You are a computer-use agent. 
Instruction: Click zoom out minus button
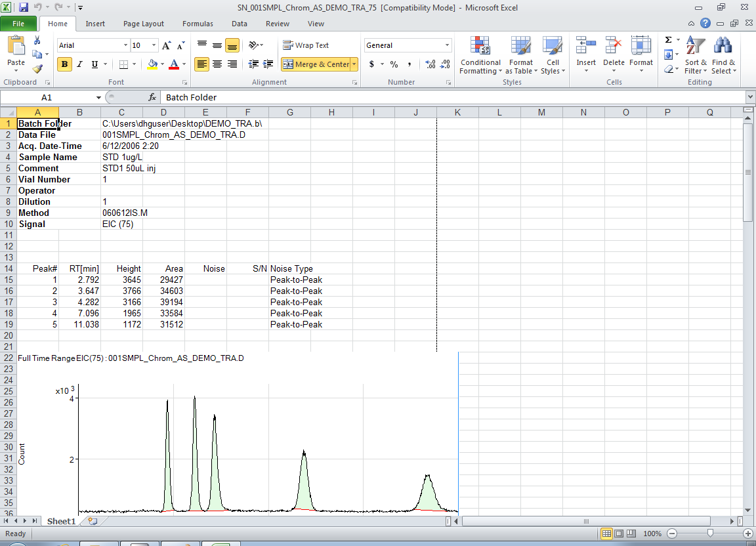click(672, 534)
